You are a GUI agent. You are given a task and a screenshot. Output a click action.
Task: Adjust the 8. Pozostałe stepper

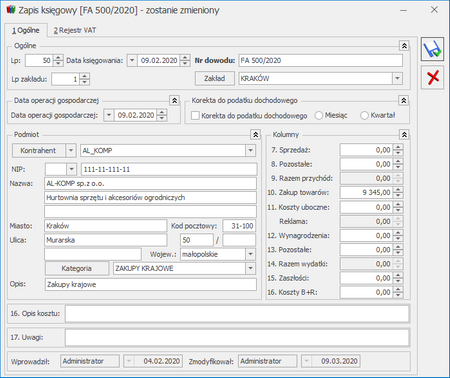[x=398, y=164]
